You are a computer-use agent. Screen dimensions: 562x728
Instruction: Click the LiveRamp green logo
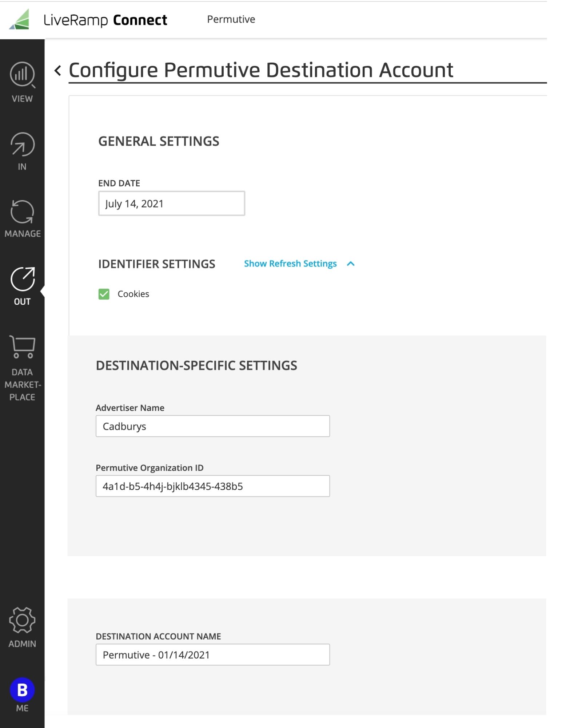click(x=19, y=19)
